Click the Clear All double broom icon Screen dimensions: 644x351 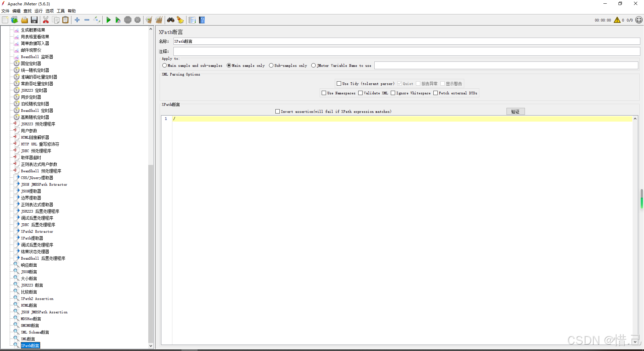coord(159,20)
